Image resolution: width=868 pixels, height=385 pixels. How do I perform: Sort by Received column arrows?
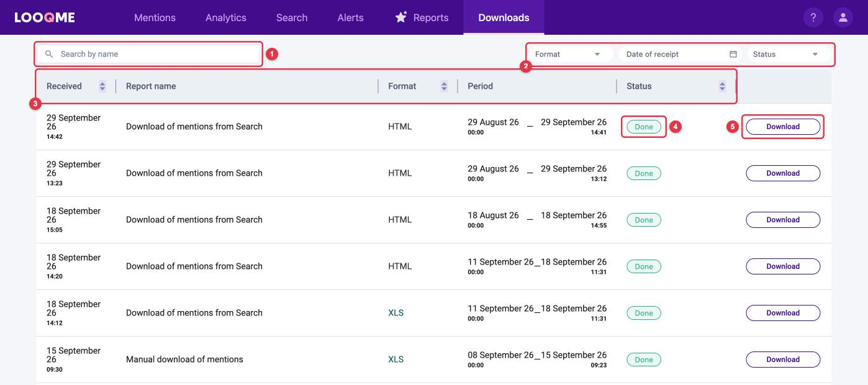point(102,86)
